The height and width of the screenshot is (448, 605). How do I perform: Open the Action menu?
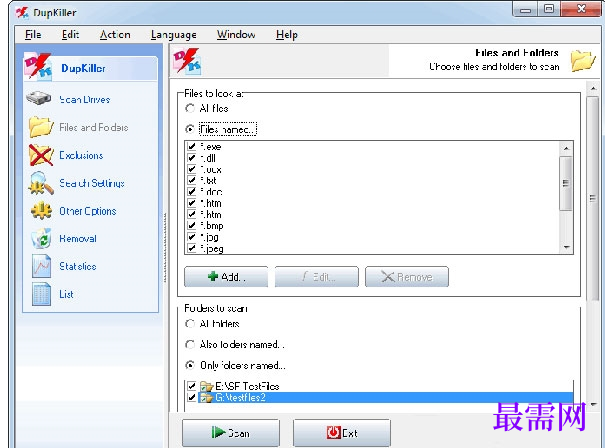[115, 35]
